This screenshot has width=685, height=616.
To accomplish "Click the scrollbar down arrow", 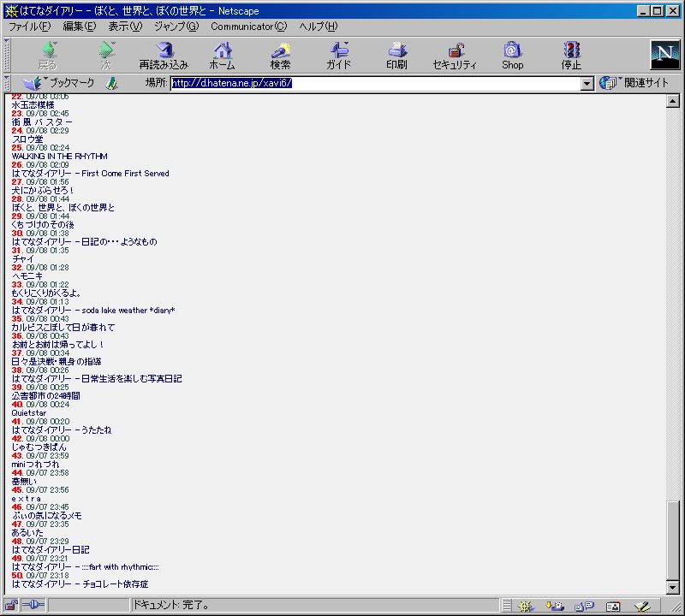I will (673, 588).
